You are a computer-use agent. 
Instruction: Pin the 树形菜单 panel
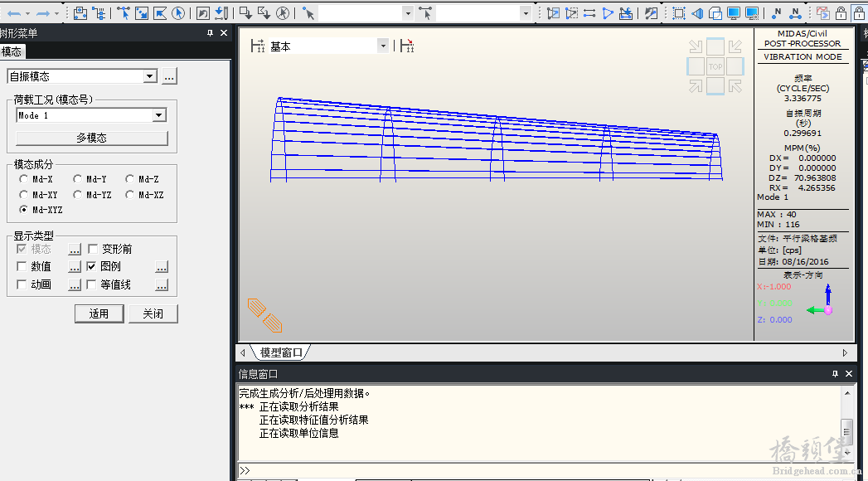point(210,33)
